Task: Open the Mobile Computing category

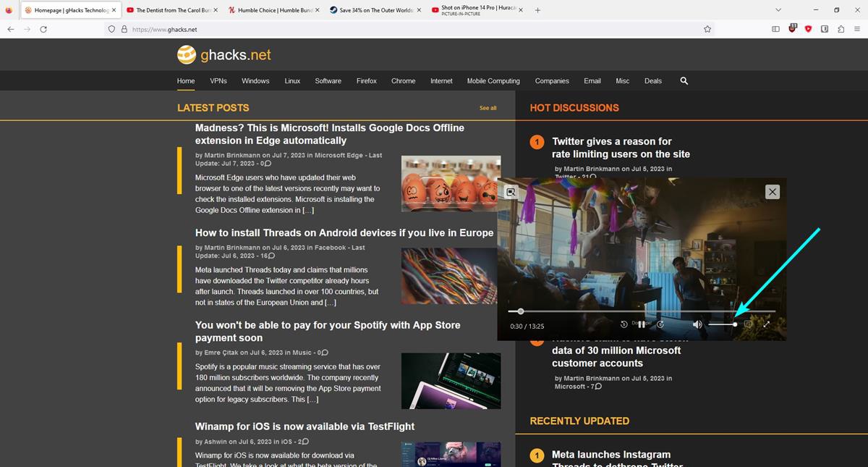Action: [493, 81]
